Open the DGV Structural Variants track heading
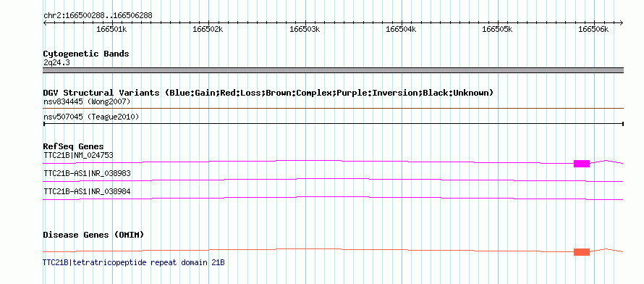This screenshot has width=644, height=284. 268,93
